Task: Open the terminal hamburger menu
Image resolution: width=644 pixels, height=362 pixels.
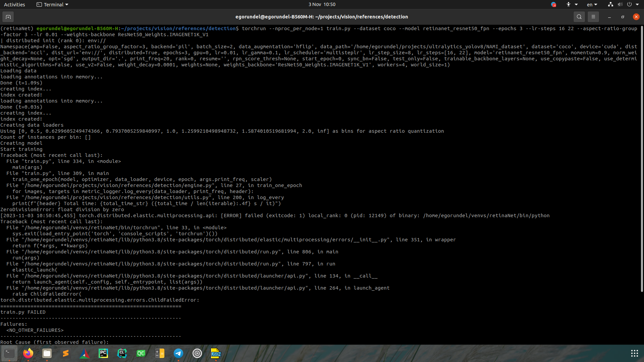Action: [x=593, y=17]
